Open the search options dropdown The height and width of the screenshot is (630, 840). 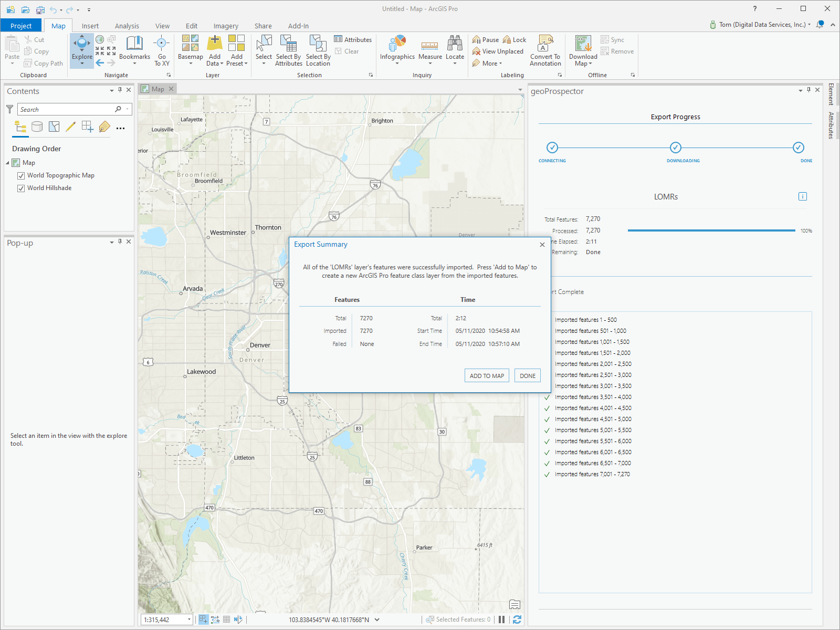[128, 109]
